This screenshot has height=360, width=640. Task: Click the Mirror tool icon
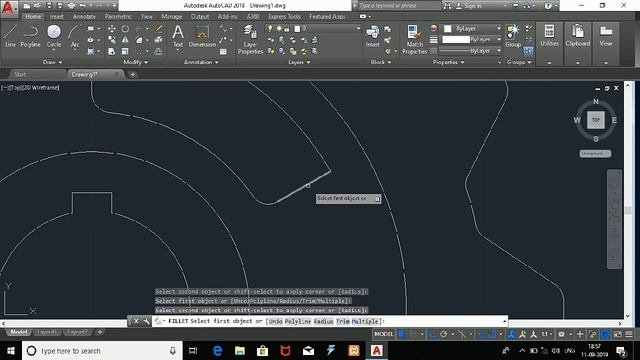click(125, 40)
